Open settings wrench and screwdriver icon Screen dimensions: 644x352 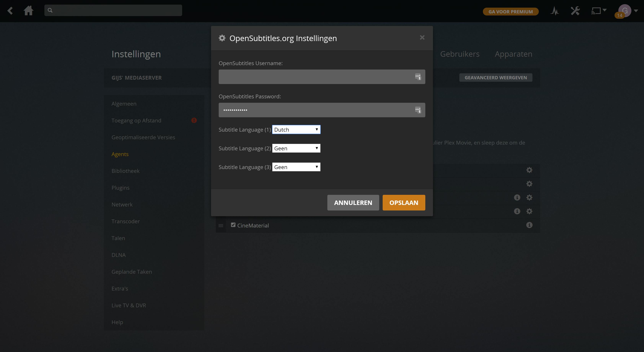575,11
